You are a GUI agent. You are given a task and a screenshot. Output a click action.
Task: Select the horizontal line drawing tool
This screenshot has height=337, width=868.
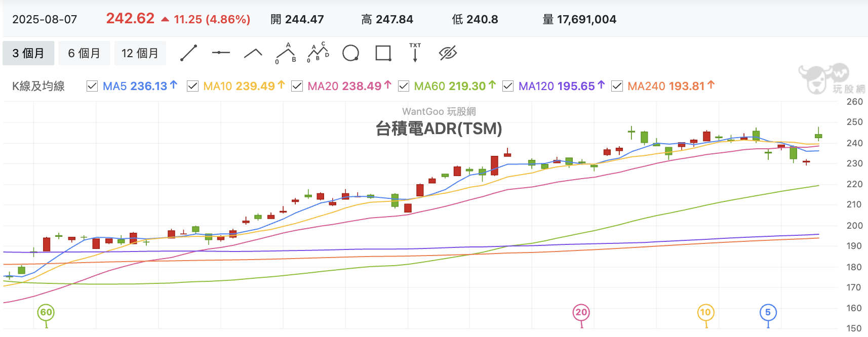point(221,53)
